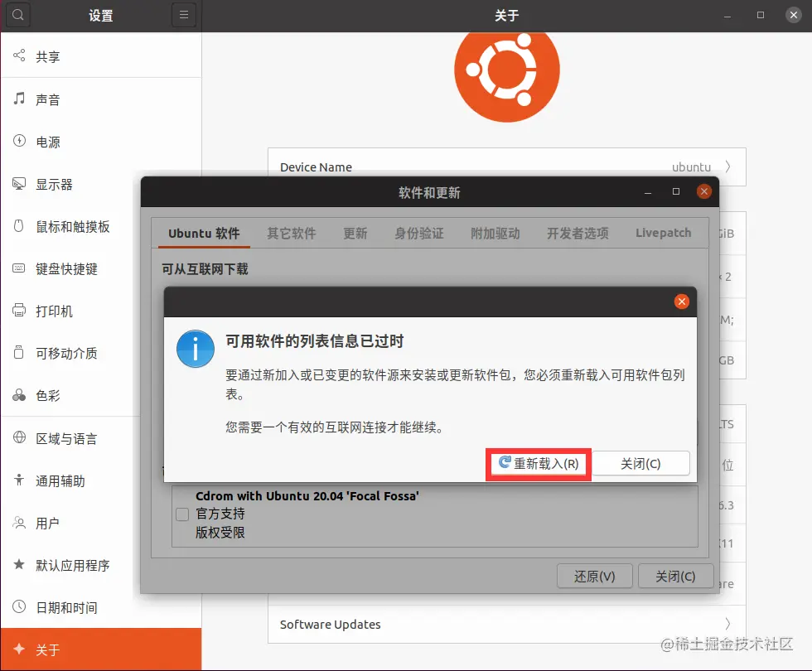
Task: Click the Ubuntu logo in About window
Action: coord(507,73)
